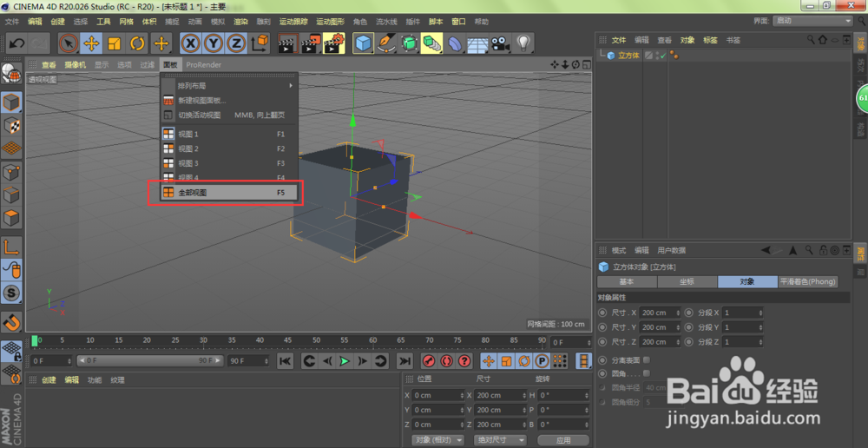Switch to the 基本 attribute tab

(627, 281)
